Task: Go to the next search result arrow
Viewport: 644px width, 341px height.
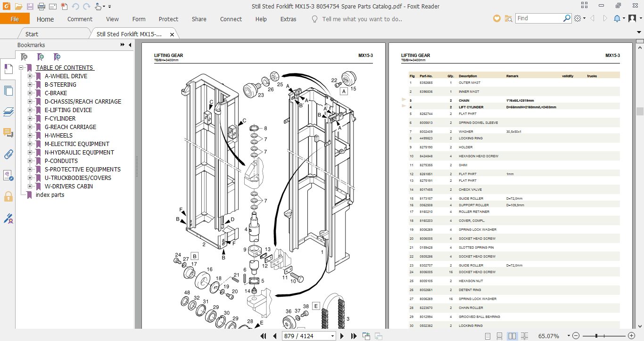Action: pyautogui.click(x=604, y=18)
